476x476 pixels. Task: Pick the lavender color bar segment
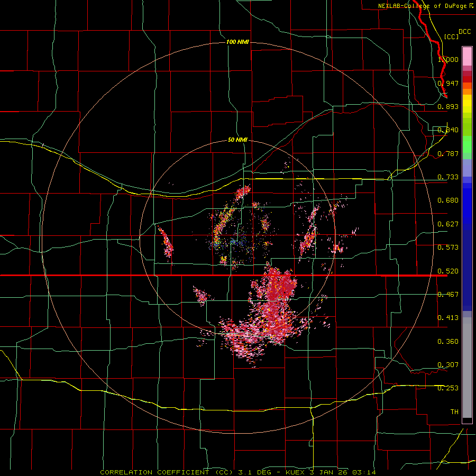pos(467,168)
